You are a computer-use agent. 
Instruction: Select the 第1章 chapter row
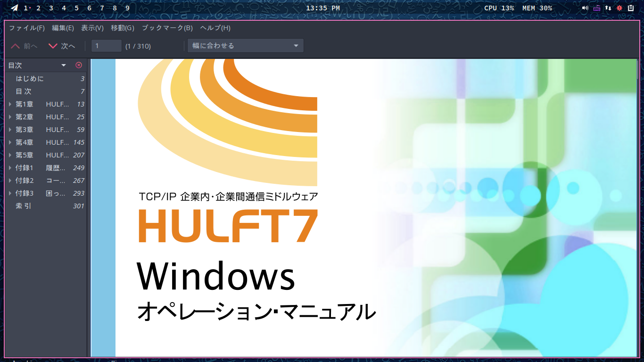pyautogui.click(x=46, y=104)
